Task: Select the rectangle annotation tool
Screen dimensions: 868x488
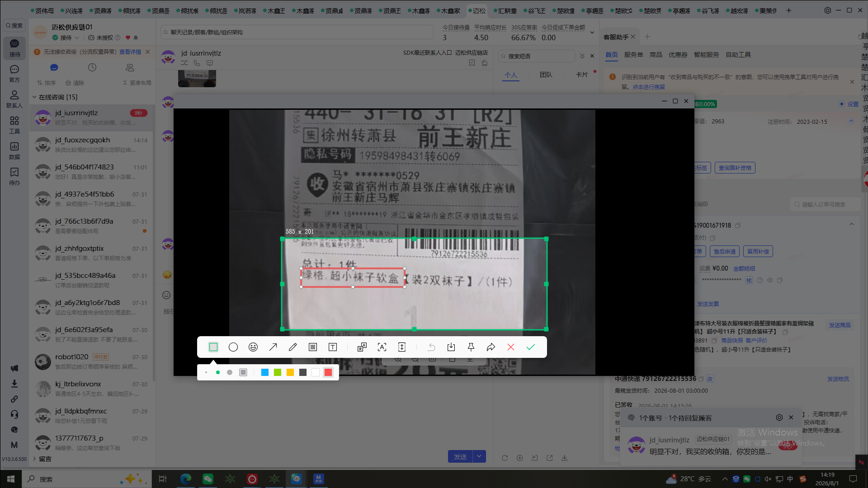Action: pyautogui.click(x=213, y=347)
